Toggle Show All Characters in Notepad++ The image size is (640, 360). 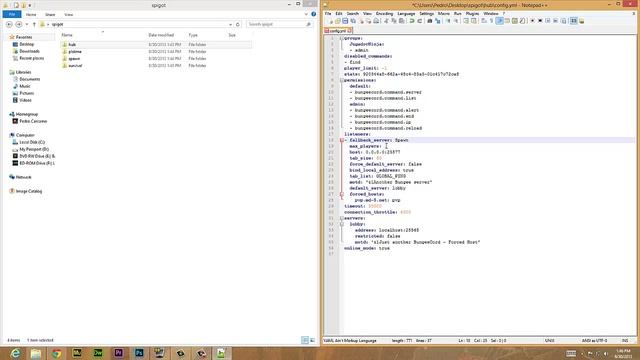pyautogui.click(x=491, y=21)
